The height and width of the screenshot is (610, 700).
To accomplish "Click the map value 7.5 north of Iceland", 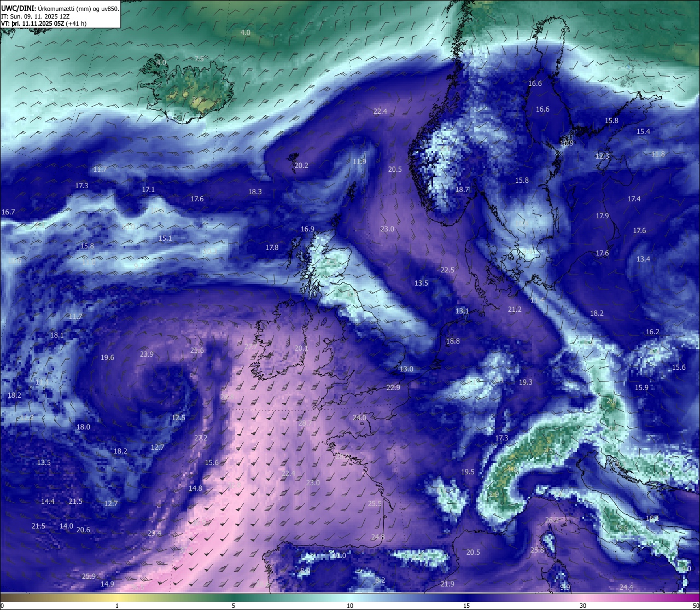I will [x=199, y=59].
